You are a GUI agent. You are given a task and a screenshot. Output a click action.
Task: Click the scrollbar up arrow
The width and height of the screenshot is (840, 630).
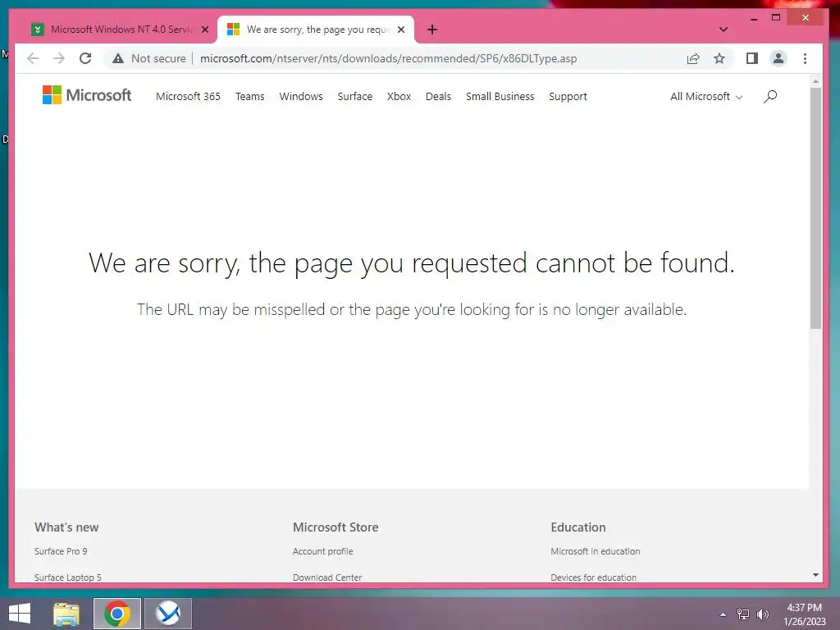click(815, 81)
